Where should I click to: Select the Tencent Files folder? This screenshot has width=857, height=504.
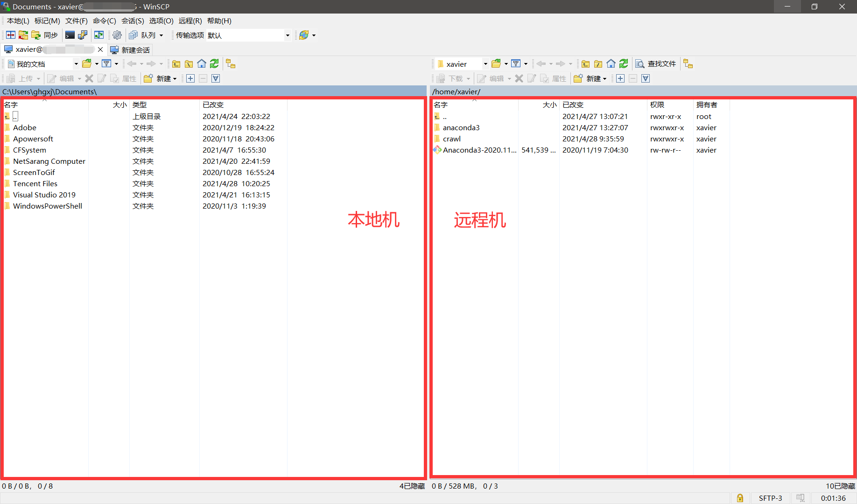35,183
